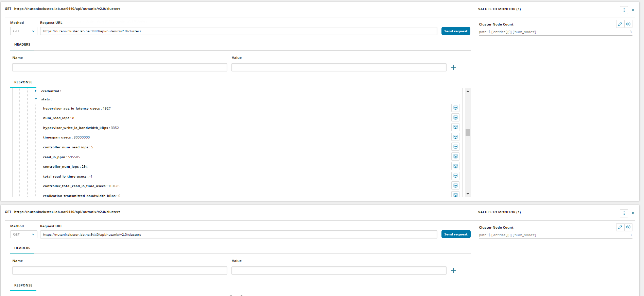Click the num_nodes path text in the top panel
The width and height of the screenshot is (644, 296).
coord(507,32)
